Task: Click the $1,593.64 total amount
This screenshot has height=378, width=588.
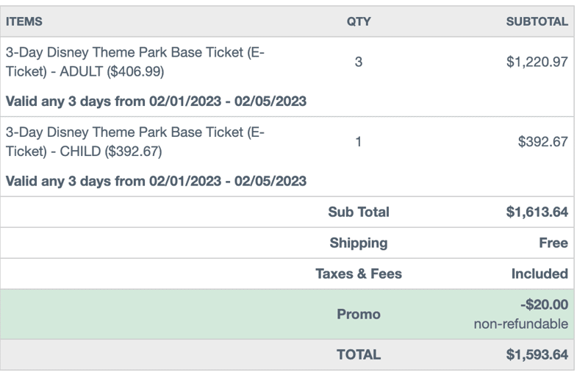Action: [537, 354]
